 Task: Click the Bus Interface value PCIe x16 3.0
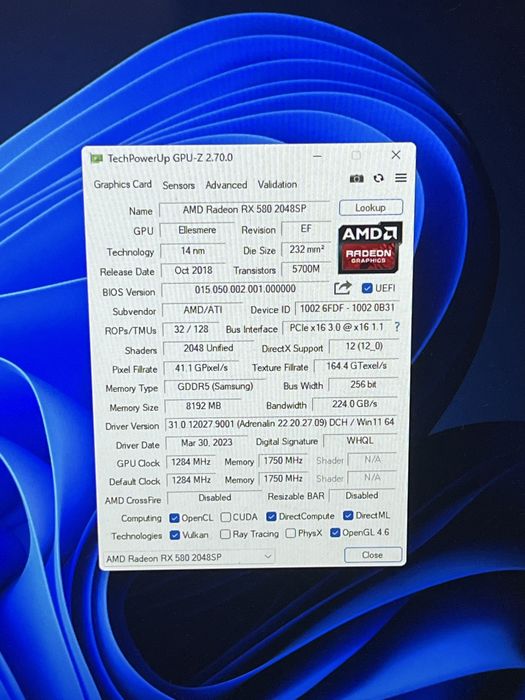coord(336,327)
